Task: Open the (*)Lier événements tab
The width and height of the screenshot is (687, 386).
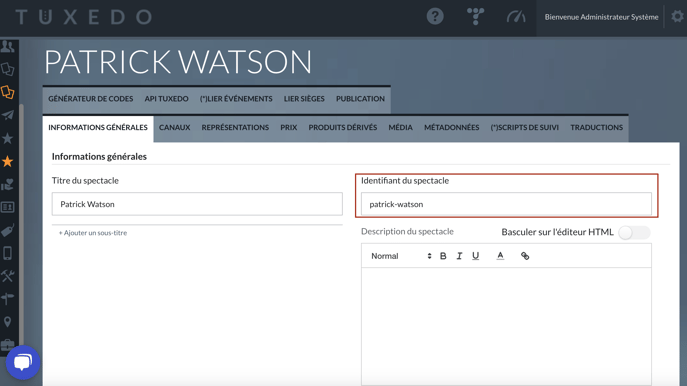Action: [236, 99]
